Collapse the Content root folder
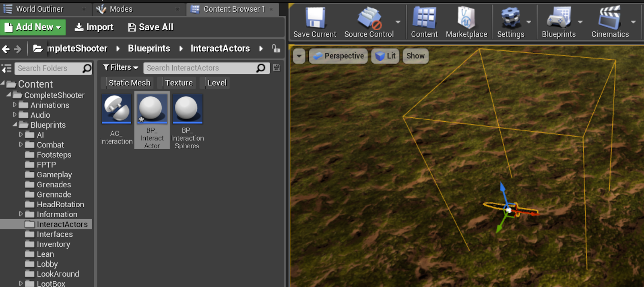This screenshot has height=287, width=644. point(3,84)
